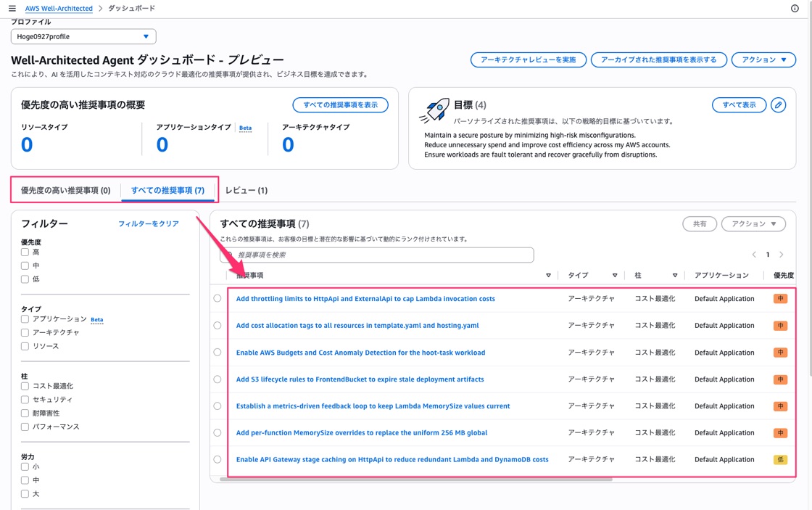
Task: Click the info circle icon
Action: (x=795, y=8)
